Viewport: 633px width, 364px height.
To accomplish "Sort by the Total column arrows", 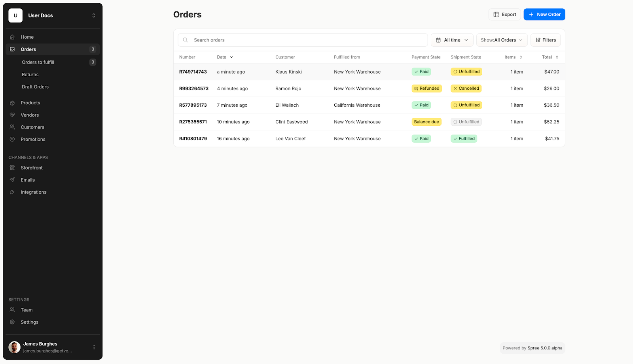I will [x=557, y=57].
